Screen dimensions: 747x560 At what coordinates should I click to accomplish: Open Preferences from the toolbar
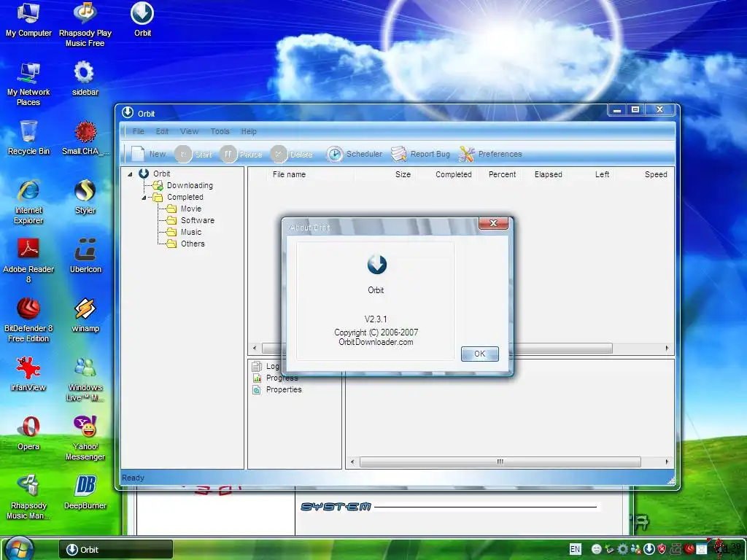tap(490, 154)
